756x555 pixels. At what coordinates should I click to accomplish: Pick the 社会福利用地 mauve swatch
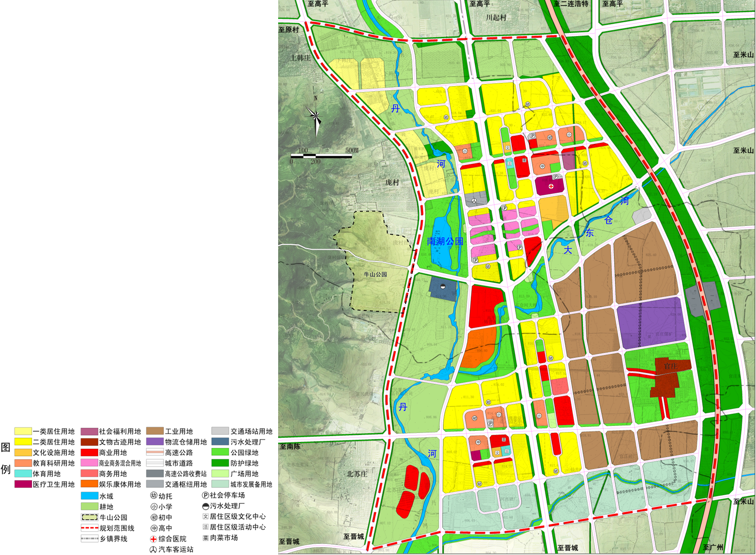click(89, 431)
